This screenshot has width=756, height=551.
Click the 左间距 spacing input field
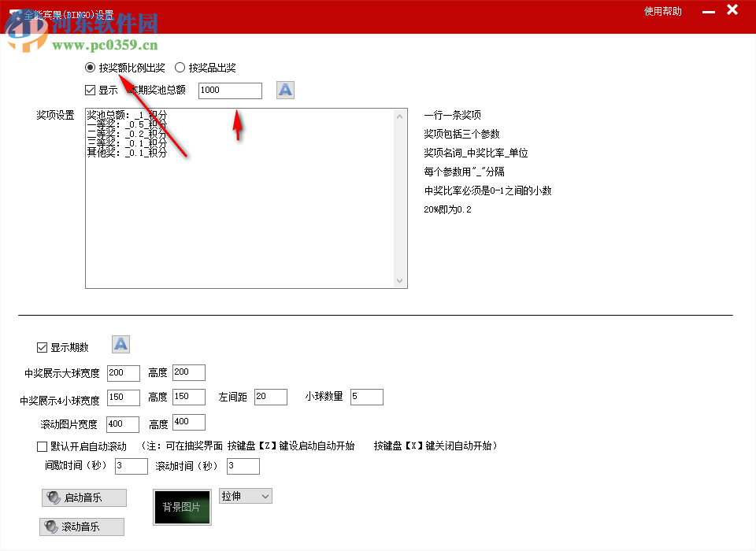pyautogui.click(x=270, y=397)
